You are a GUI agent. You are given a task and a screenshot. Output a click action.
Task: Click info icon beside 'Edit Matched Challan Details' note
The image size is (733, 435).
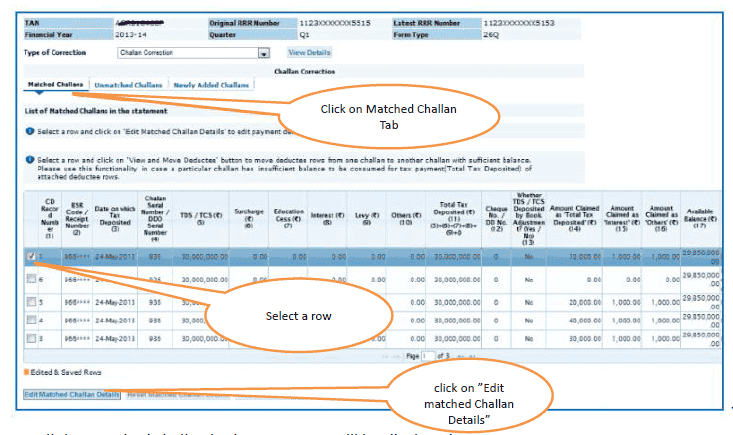point(29,130)
